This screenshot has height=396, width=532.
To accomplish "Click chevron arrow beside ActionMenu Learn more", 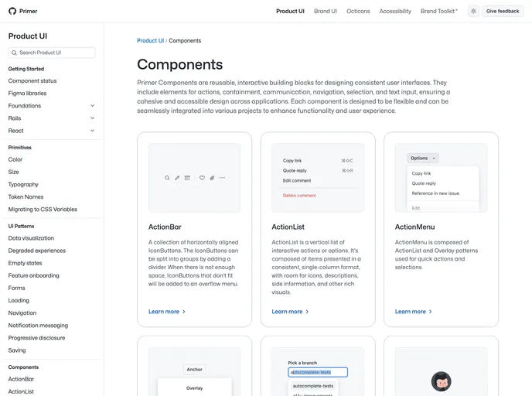I will (430, 312).
